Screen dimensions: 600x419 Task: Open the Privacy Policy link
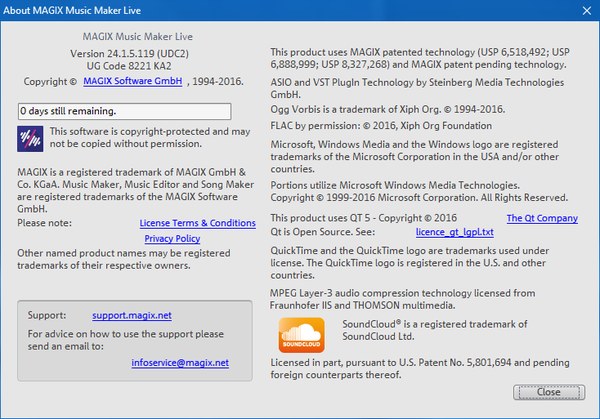tap(172, 239)
